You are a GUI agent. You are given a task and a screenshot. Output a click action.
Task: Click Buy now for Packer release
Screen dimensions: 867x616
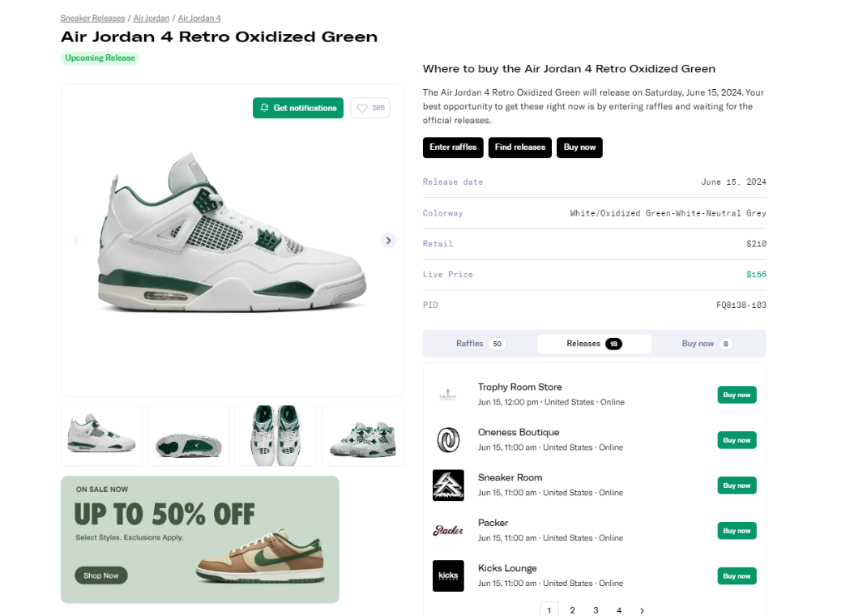(x=737, y=531)
